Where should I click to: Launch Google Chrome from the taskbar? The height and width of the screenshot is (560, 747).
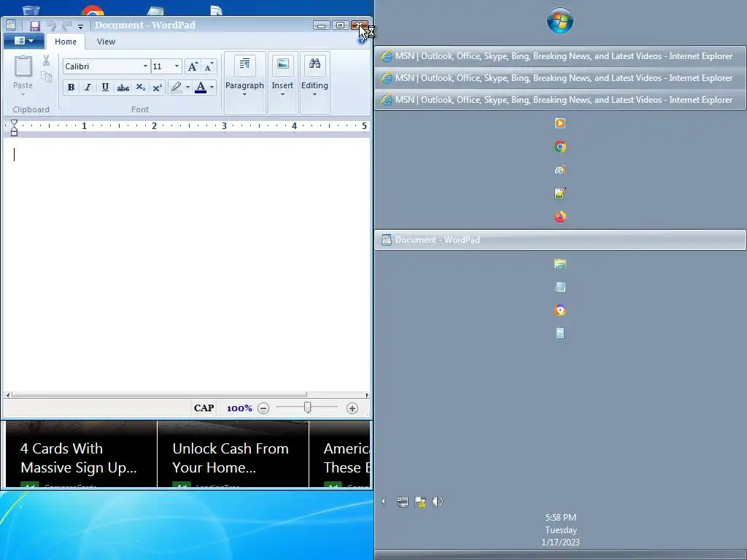point(560,147)
